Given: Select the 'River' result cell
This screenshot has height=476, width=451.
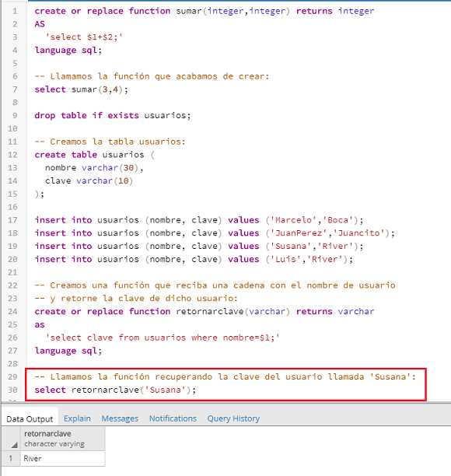Looking at the screenshot, I should [62, 458].
